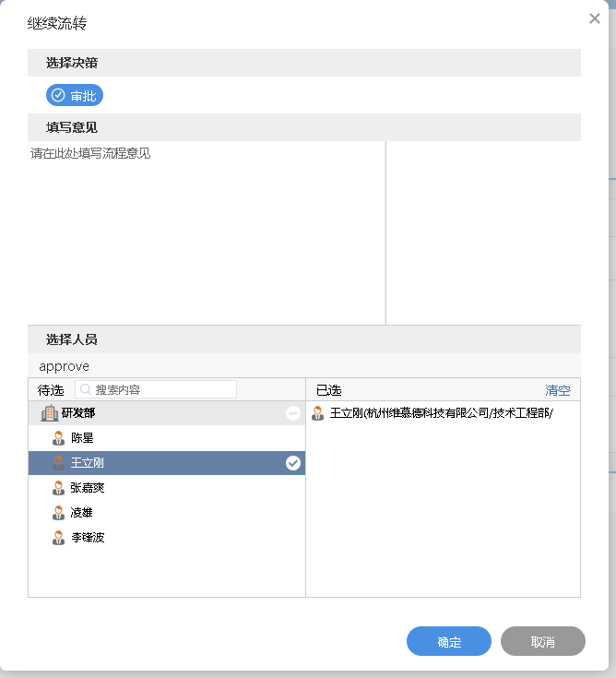Select 陈星 from the candidate list
Image resolution: width=616 pixels, height=678 pixels.
point(83,438)
